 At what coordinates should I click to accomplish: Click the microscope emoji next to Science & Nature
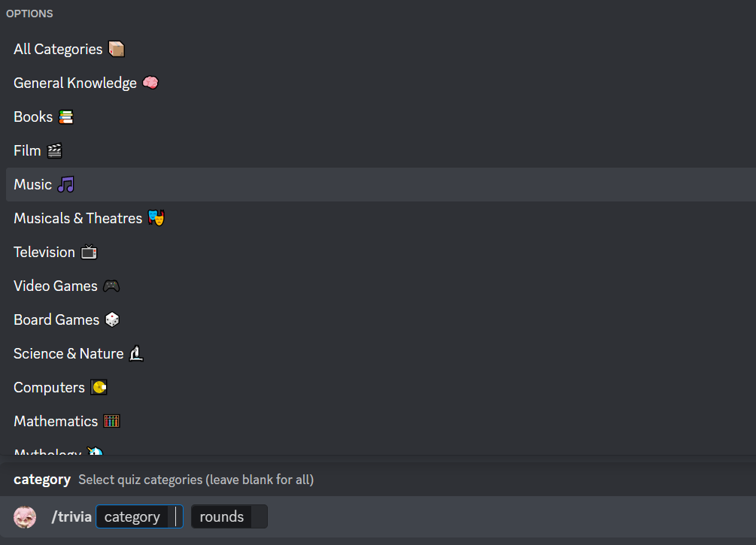tap(136, 353)
